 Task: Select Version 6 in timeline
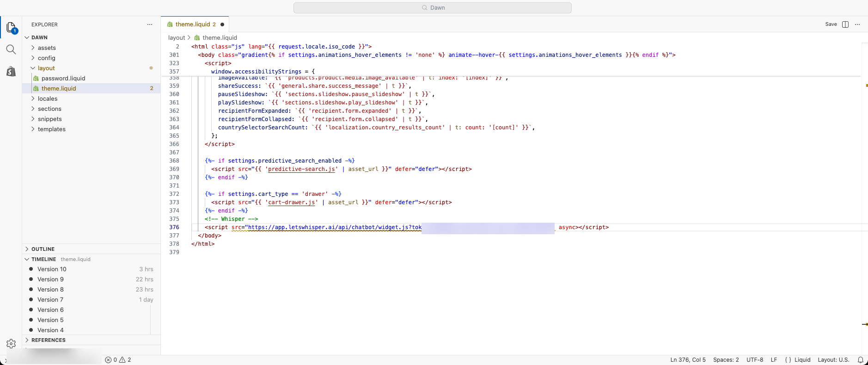(x=92, y=310)
